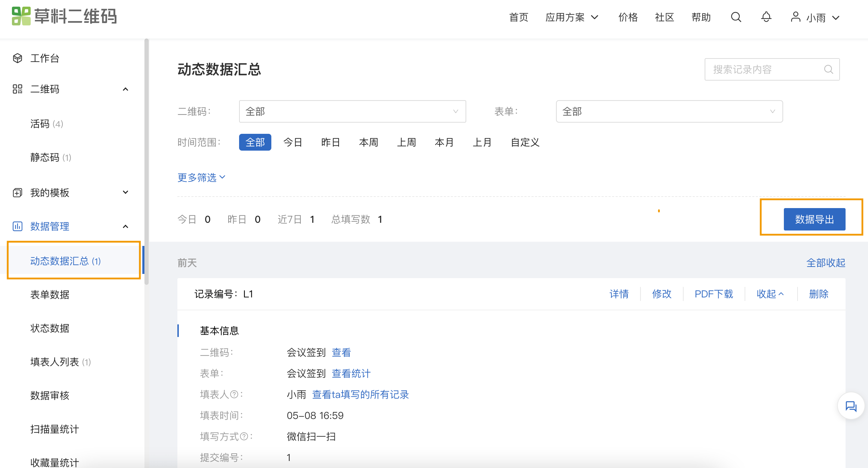The height and width of the screenshot is (468, 868).
Task: Click the sidebar vertical scrollbar
Action: [147, 161]
